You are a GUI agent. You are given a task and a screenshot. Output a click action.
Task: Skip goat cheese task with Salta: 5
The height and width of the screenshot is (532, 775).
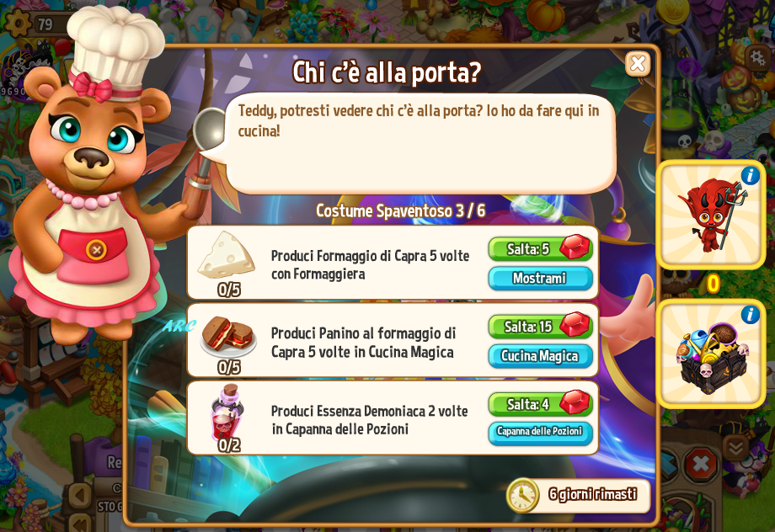tap(540, 248)
